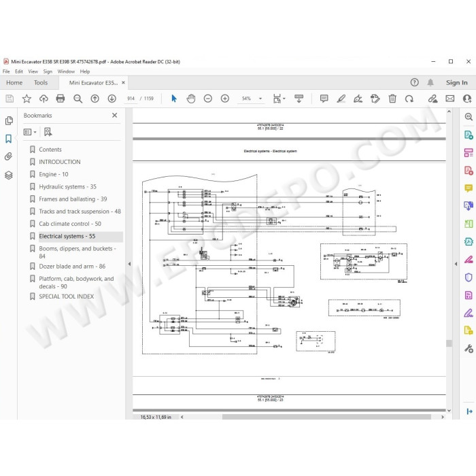Viewport: 476px width, 476px height.
Task: Open SPECIAL TOOL INDEX bookmark
Action: [66, 296]
